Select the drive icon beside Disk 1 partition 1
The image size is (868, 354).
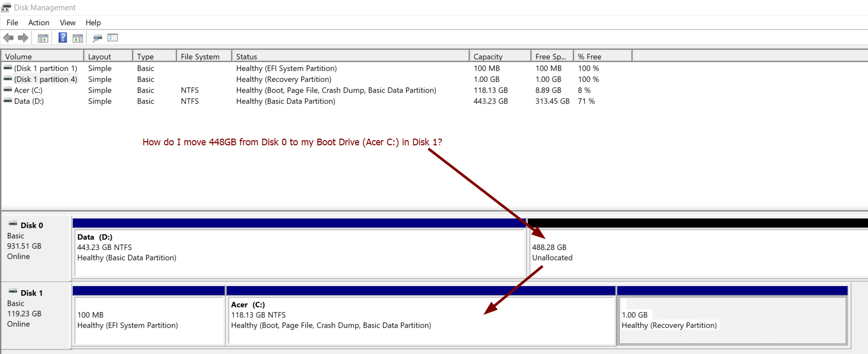8,68
